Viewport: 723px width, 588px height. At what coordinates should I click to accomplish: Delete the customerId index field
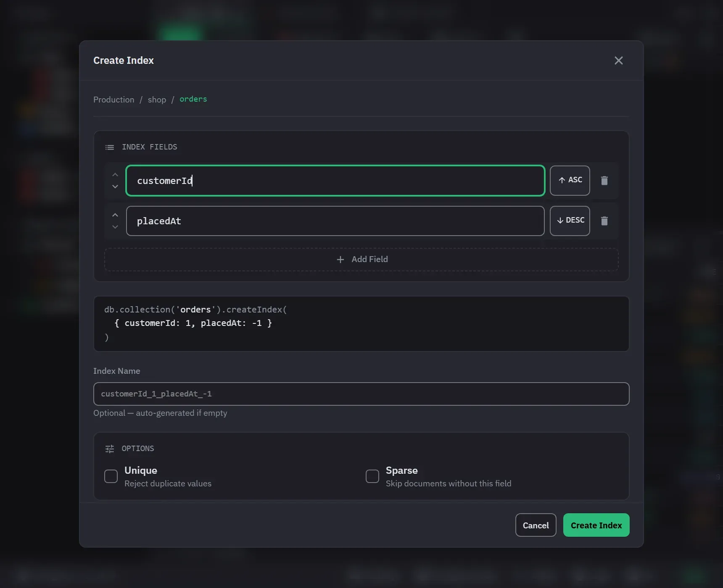click(x=604, y=181)
